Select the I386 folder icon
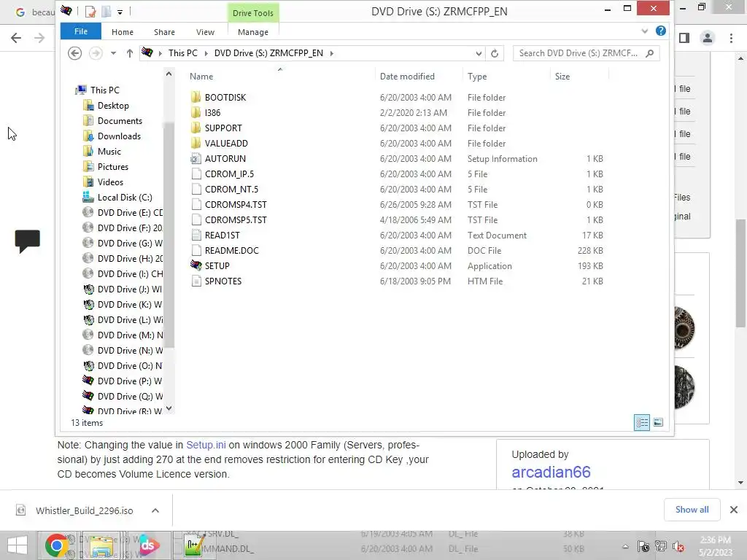This screenshot has width=747, height=560. coord(196,112)
